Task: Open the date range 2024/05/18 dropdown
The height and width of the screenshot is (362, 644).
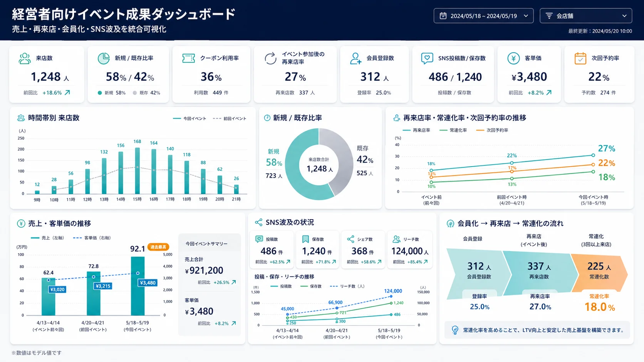Action: pyautogui.click(x=483, y=16)
